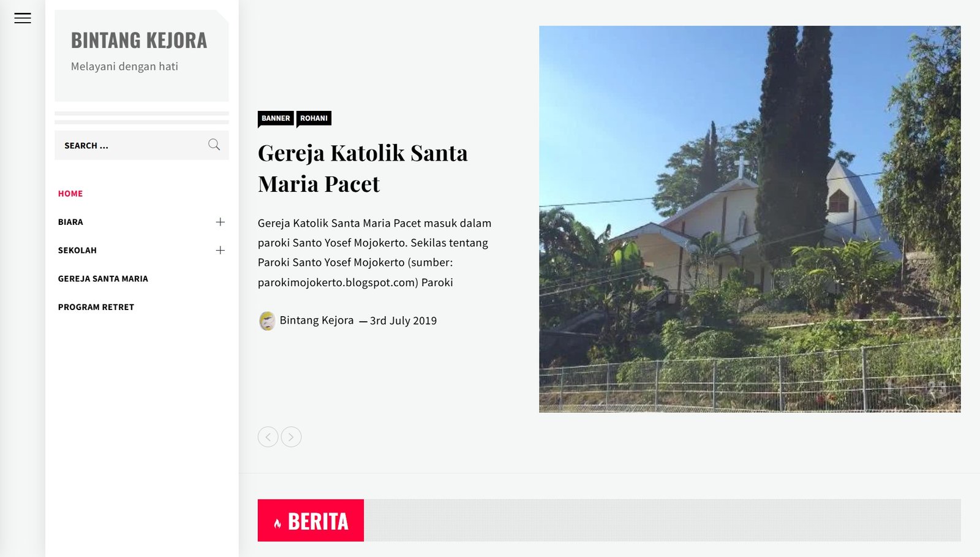
Task: Click the search magnifier icon
Action: pos(214,145)
